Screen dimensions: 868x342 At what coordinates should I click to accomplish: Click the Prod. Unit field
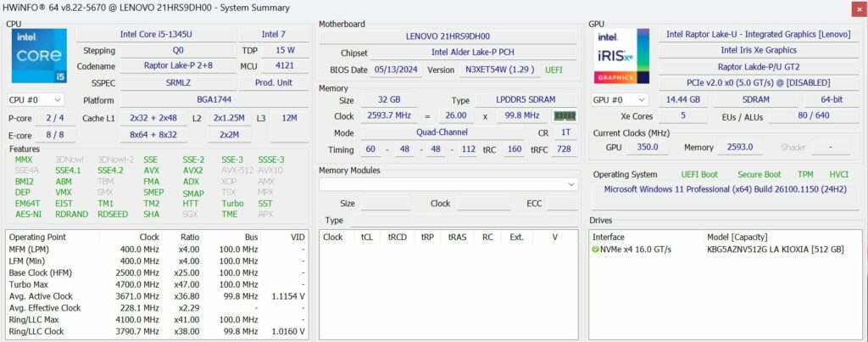pyautogui.click(x=274, y=82)
